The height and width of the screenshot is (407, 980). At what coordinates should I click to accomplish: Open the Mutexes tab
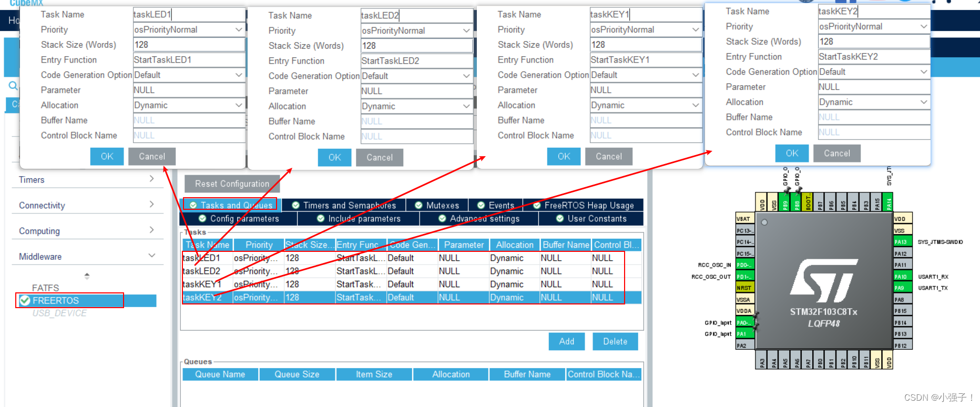[437, 205]
